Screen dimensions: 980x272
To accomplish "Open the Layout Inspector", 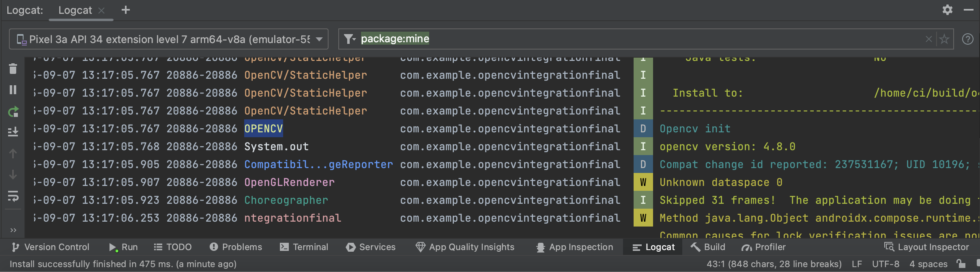I will point(926,247).
